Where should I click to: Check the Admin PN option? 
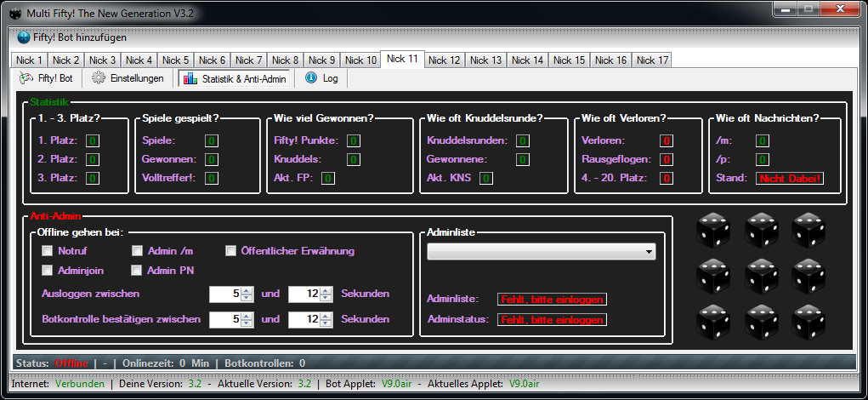click(x=137, y=271)
